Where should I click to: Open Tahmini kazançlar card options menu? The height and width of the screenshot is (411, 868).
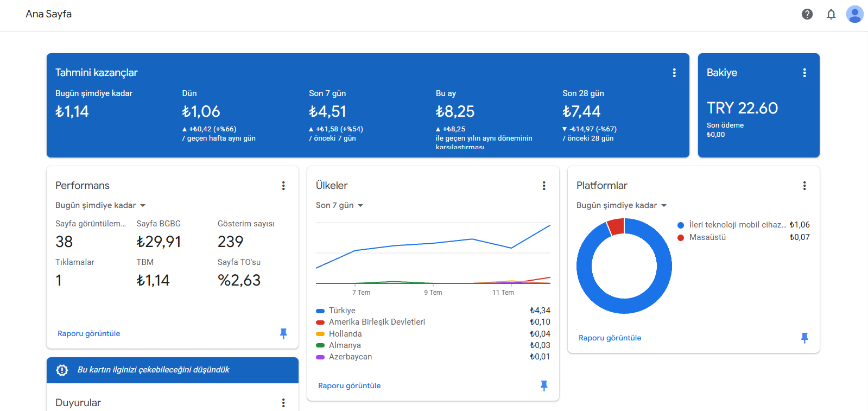click(674, 73)
